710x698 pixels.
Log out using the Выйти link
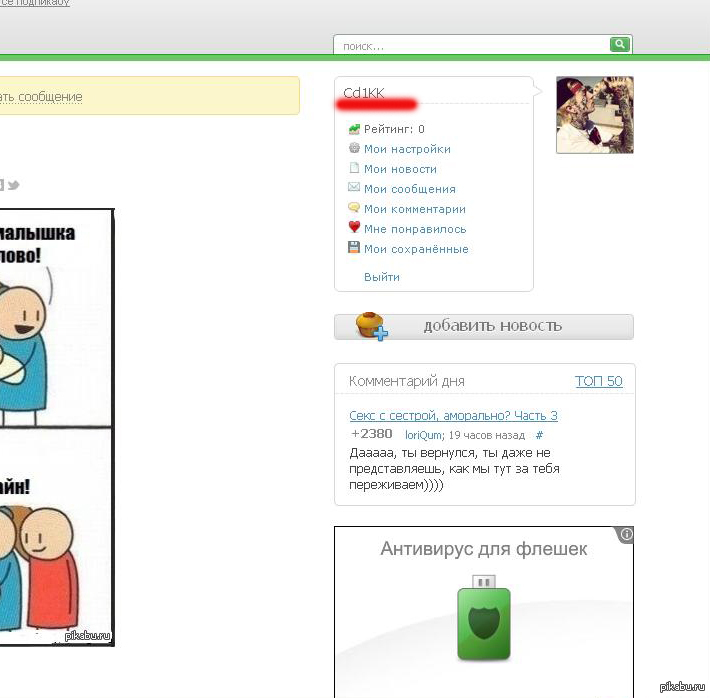(x=382, y=277)
